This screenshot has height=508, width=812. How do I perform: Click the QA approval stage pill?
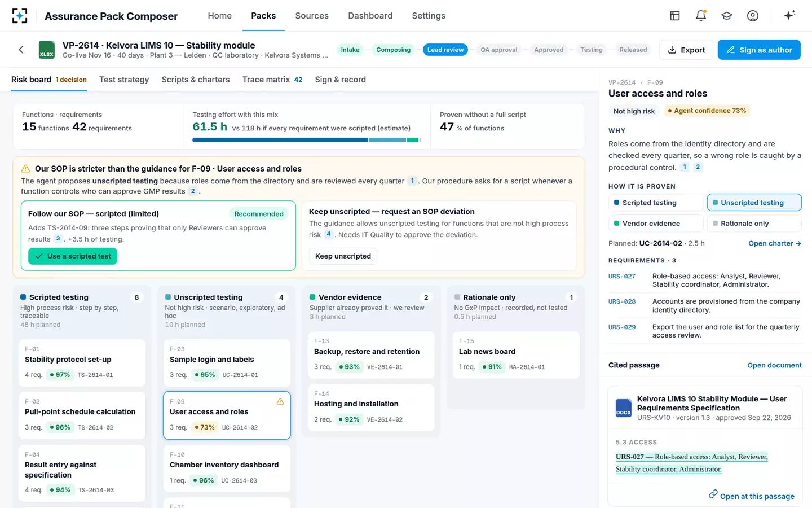tap(498, 50)
